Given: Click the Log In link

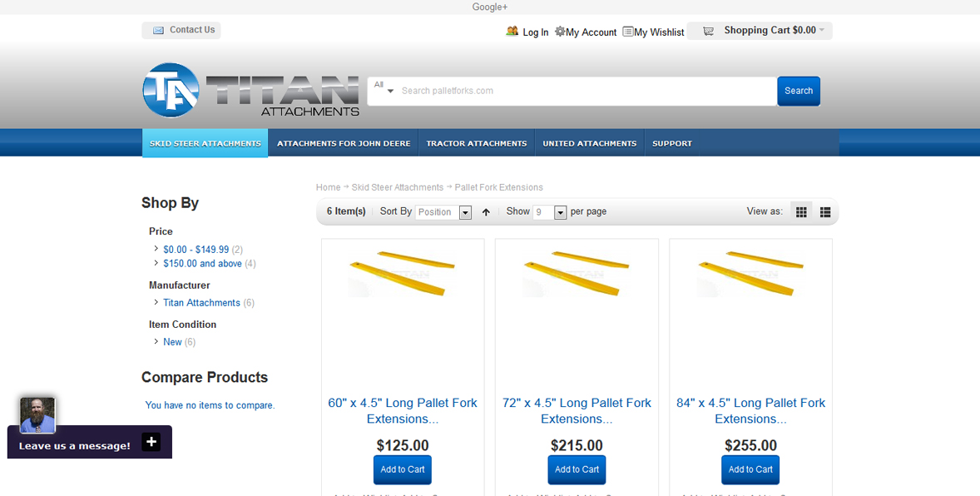Looking at the screenshot, I should point(536,32).
